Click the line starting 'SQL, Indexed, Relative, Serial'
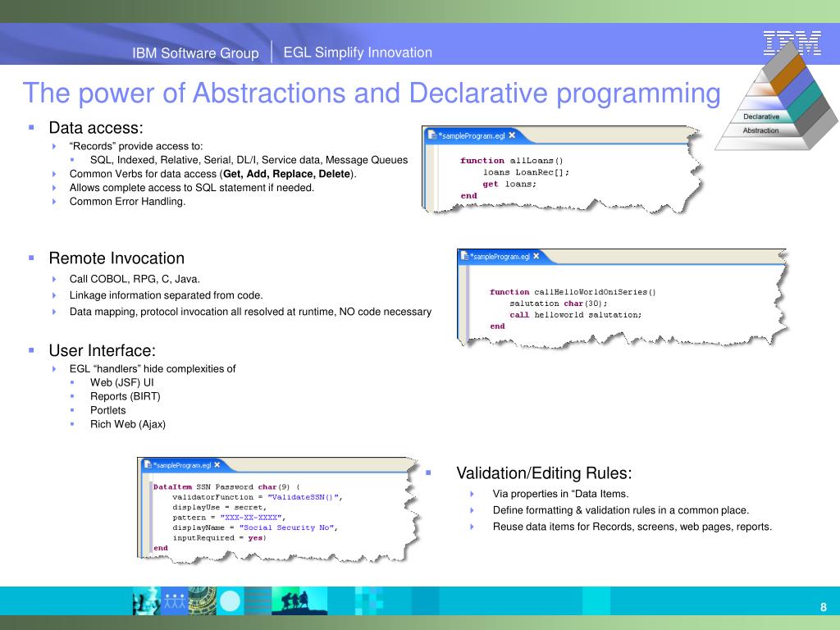This screenshot has height=630, width=840. click(x=249, y=160)
